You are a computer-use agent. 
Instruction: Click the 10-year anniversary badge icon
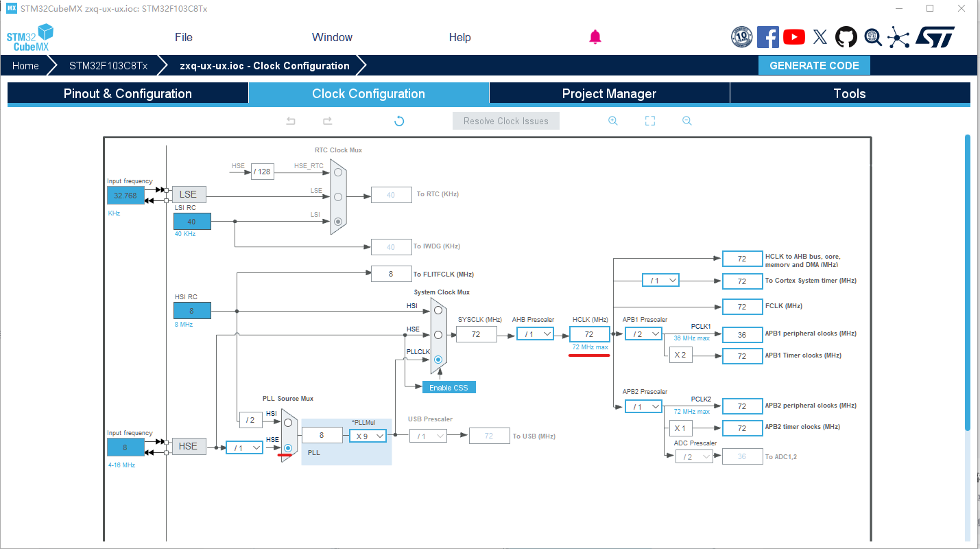pyautogui.click(x=742, y=37)
